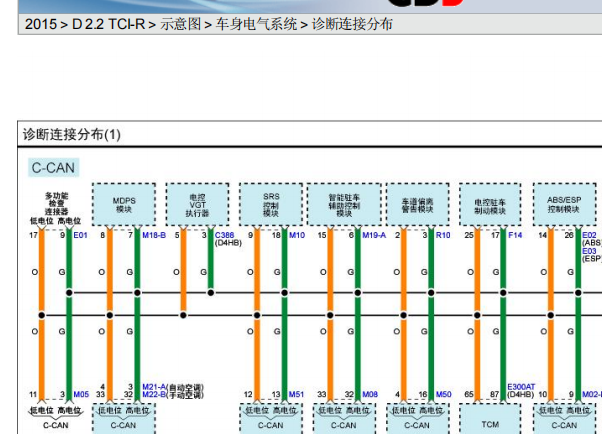Click the highlighted C-CAN heading label

coord(53,168)
